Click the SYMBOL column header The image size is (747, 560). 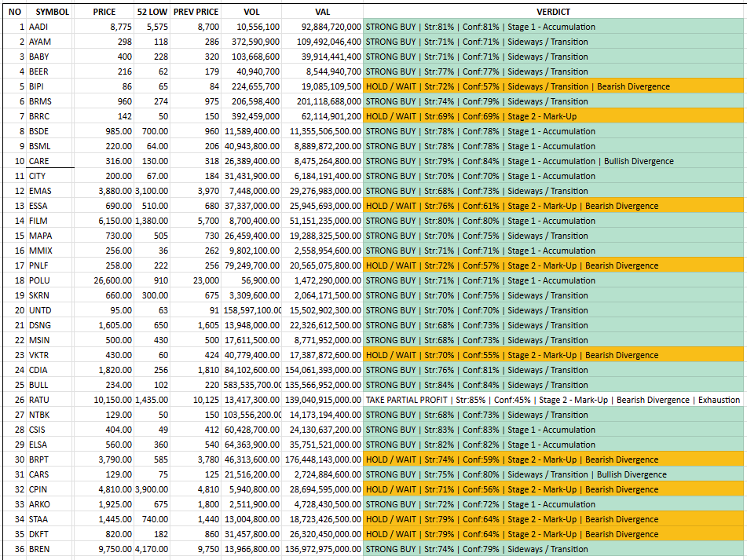click(52, 12)
